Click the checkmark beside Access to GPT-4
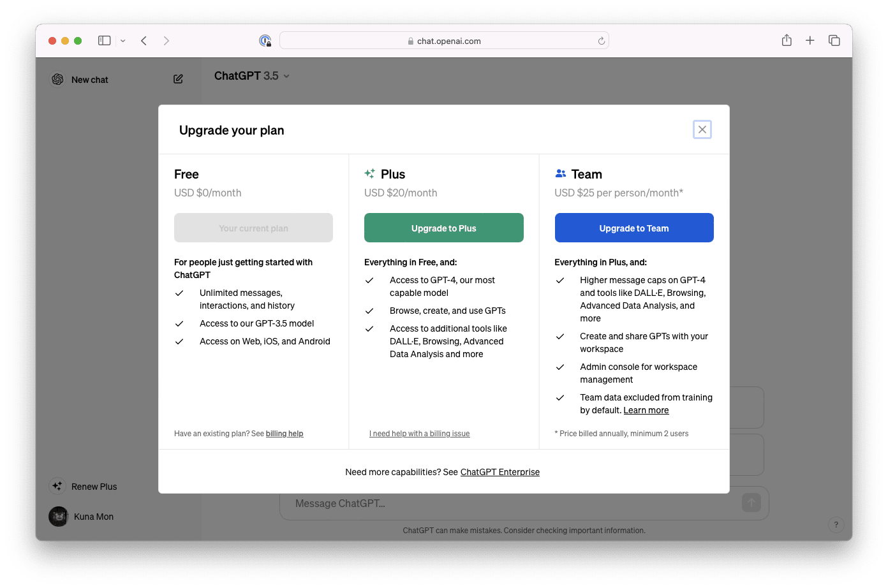888x588 pixels. [369, 280]
